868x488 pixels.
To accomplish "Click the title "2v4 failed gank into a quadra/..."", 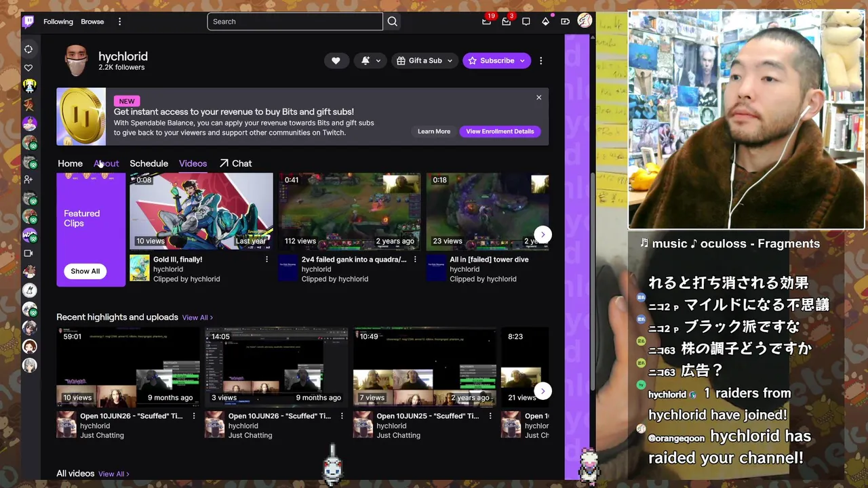I will click(354, 260).
